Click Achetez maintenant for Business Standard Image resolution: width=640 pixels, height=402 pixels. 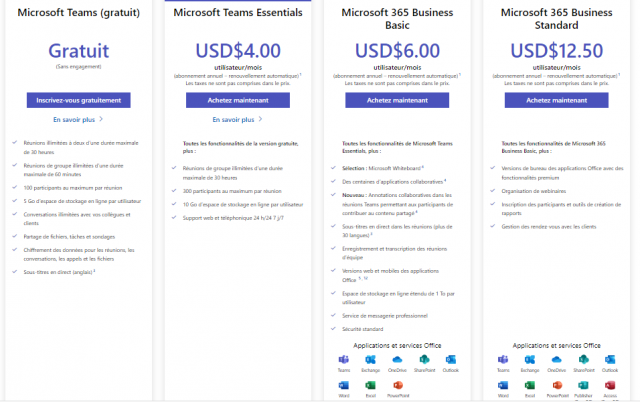coord(556,100)
